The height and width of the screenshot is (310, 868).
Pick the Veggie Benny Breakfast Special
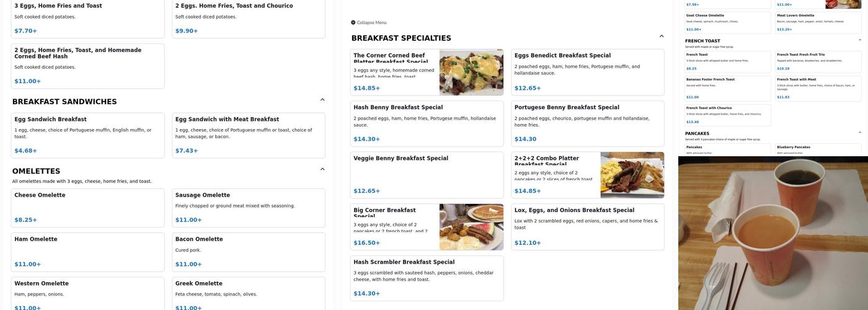427,175
